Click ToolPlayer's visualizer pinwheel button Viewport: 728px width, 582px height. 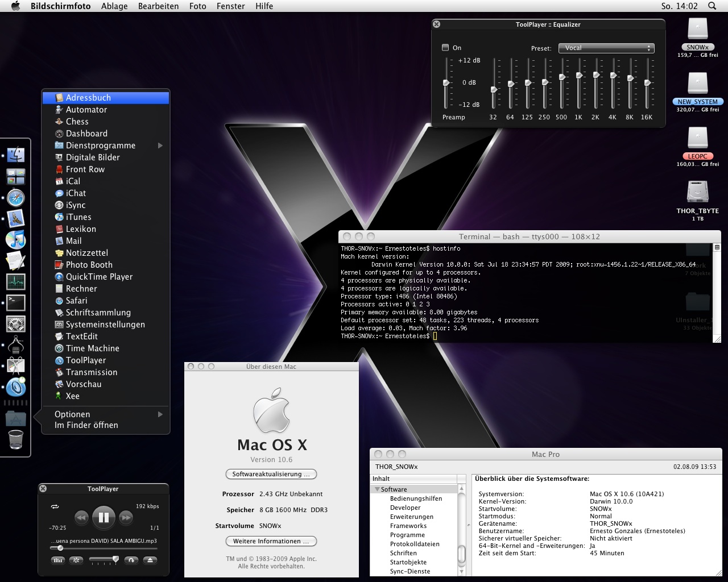[x=76, y=560]
